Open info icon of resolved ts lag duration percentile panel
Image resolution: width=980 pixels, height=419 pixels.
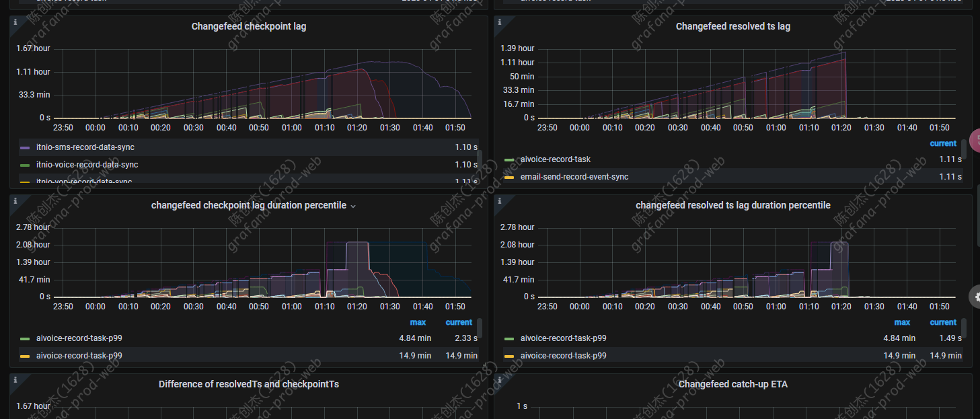tap(499, 200)
